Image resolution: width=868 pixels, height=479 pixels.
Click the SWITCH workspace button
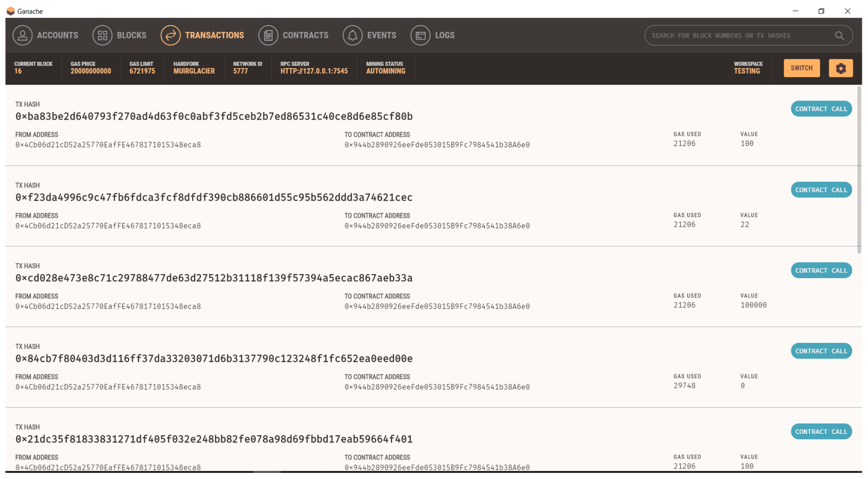[x=801, y=68]
